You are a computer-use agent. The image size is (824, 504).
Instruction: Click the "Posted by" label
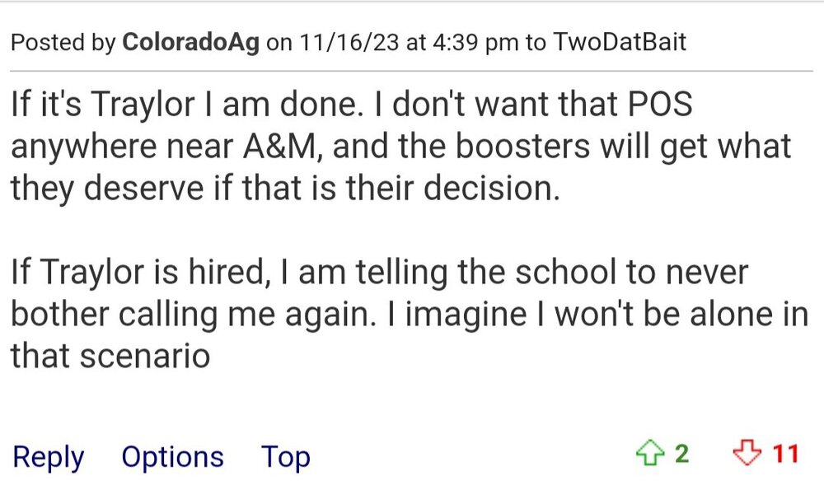point(63,44)
